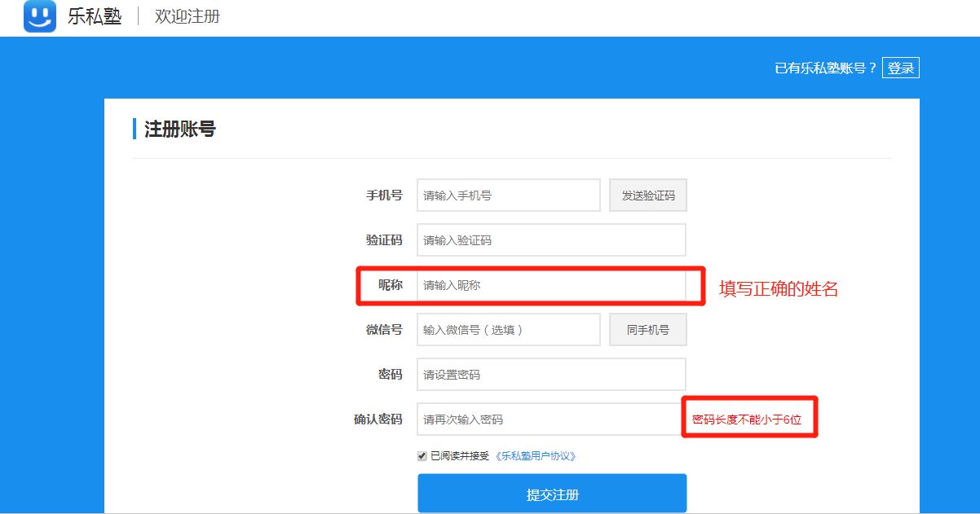Focus the 手机号 phone number input
This screenshot has height=514, width=980.
coord(509,195)
